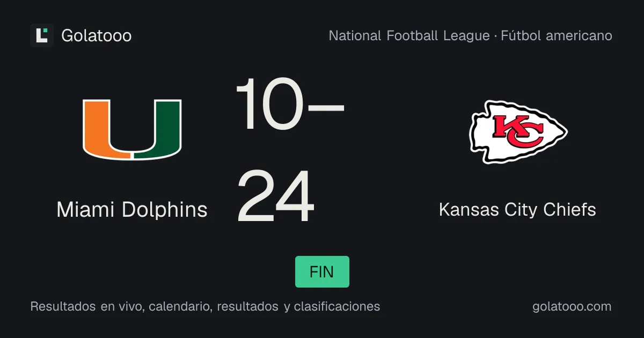This screenshot has height=338, width=644.
Task: Select the Fútbol americano category label
Action: coord(557,36)
